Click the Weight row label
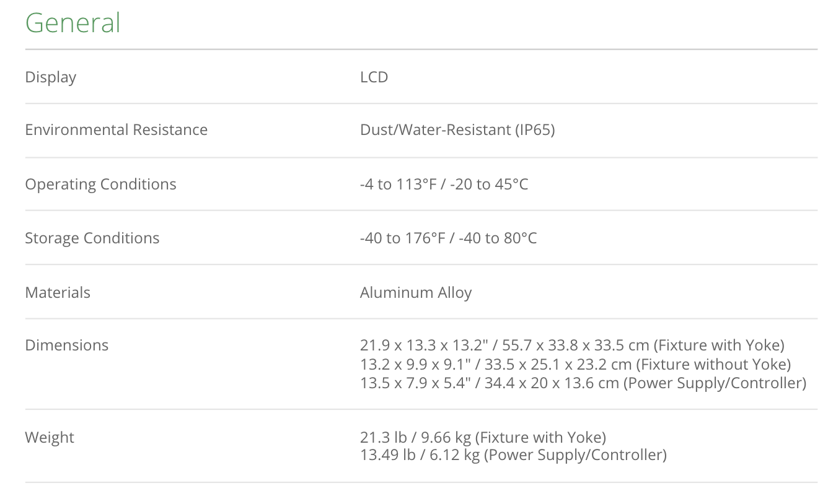Image resolution: width=828 pixels, height=504 pixels. pos(50,438)
